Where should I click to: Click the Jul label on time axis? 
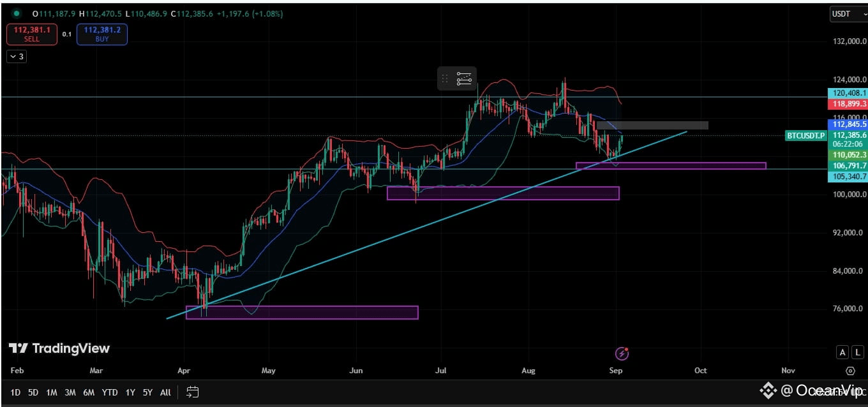pyautogui.click(x=440, y=371)
